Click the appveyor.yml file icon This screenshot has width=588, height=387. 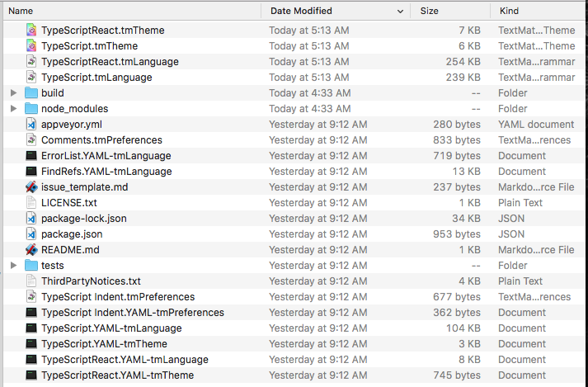[x=31, y=125]
